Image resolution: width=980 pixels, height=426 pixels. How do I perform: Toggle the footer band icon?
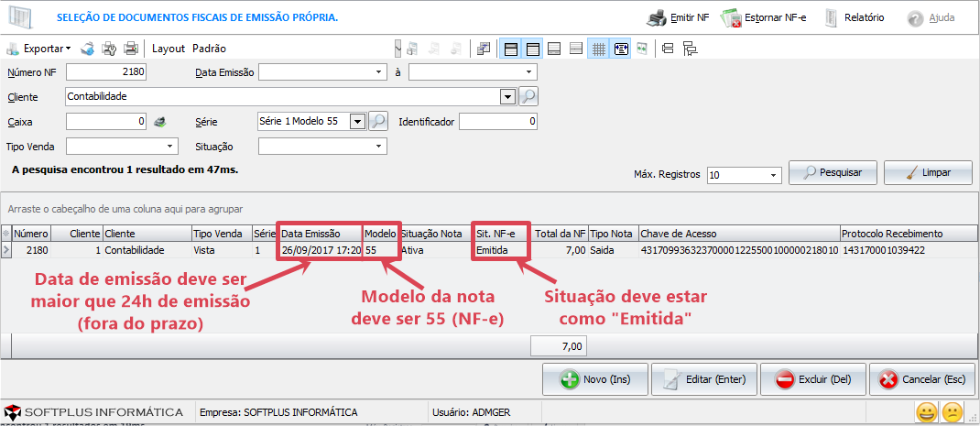(x=555, y=49)
